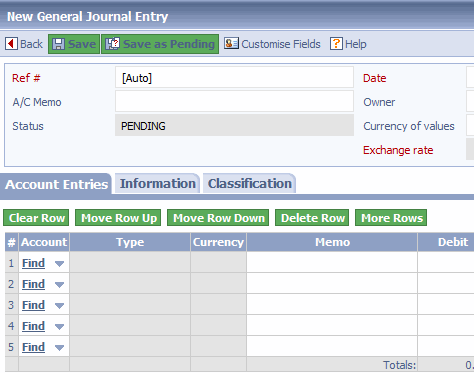Click the Memo cell in row 1
Viewport: 474px width, 373px height.
click(332, 262)
